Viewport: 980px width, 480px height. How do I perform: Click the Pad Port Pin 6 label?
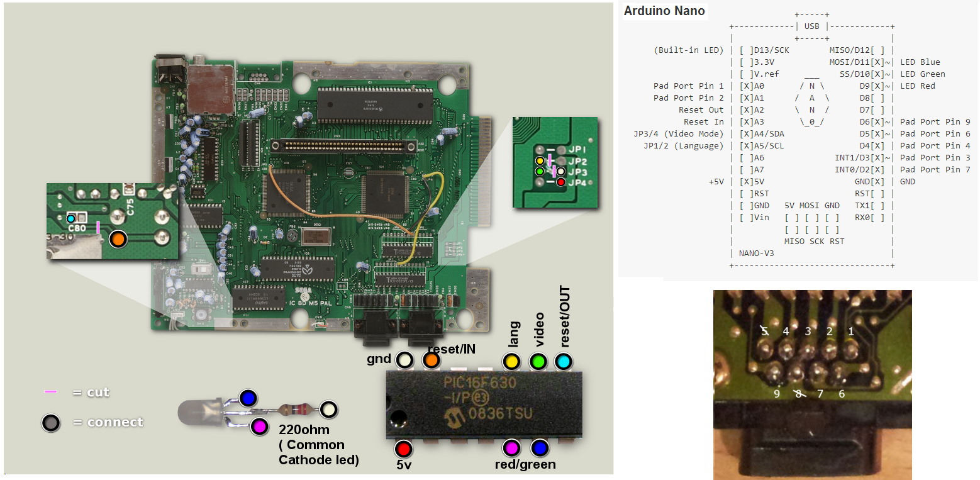tap(935, 134)
